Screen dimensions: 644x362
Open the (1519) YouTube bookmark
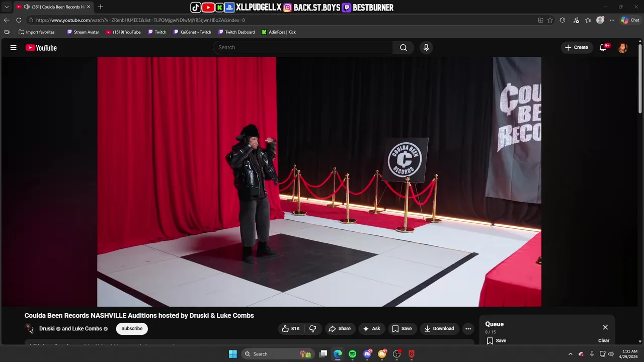tap(123, 32)
